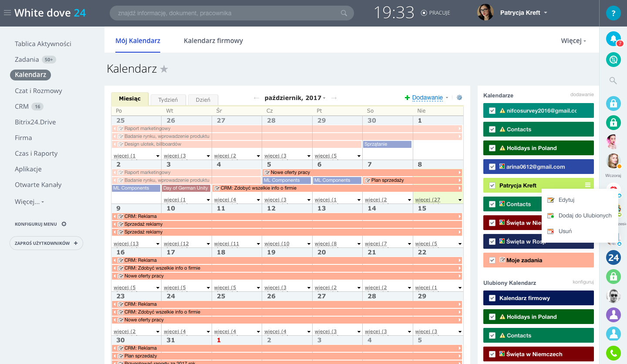Image resolution: width=627 pixels, height=364 pixels.
Task: Click the notifications bell icon
Action: (x=613, y=39)
